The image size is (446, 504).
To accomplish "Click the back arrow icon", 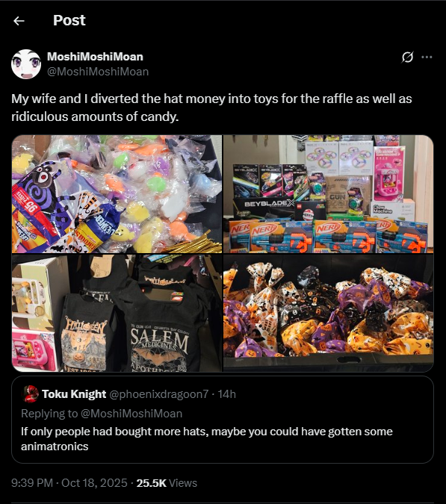I will pos(19,21).
